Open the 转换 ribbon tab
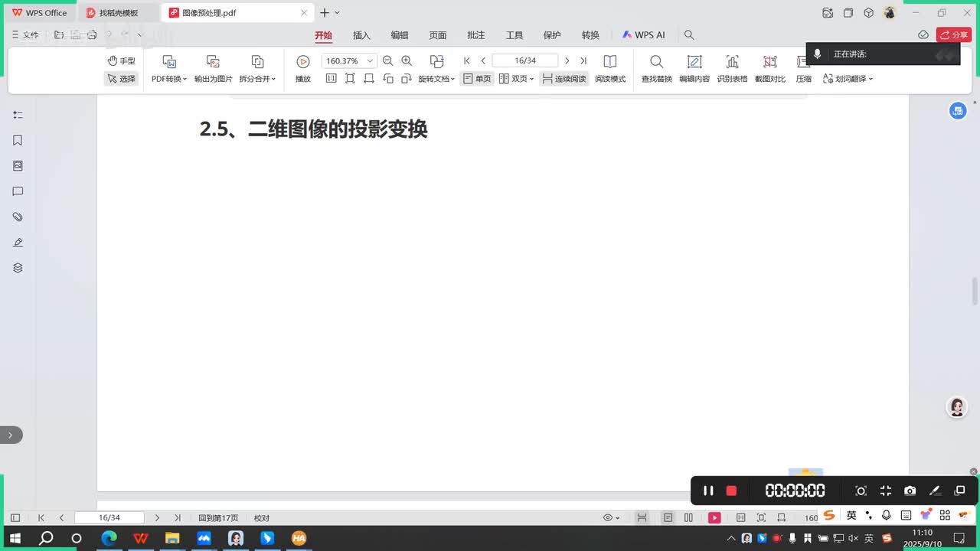 590,35
